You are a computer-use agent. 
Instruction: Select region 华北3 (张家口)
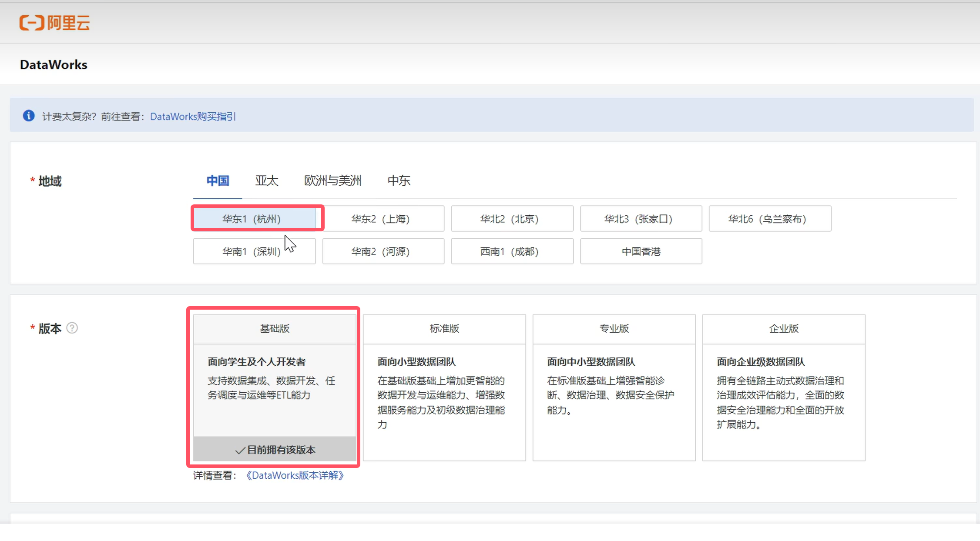[x=641, y=219]
